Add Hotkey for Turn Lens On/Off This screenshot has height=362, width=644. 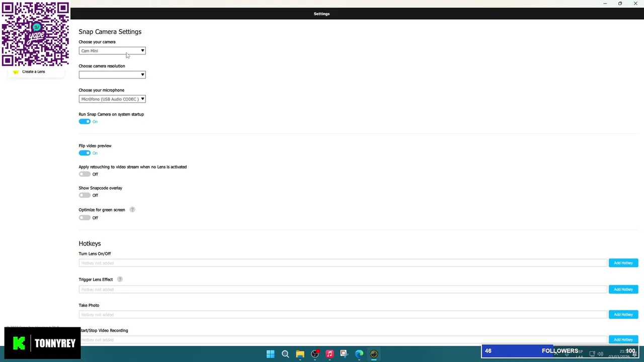[623, 263]
